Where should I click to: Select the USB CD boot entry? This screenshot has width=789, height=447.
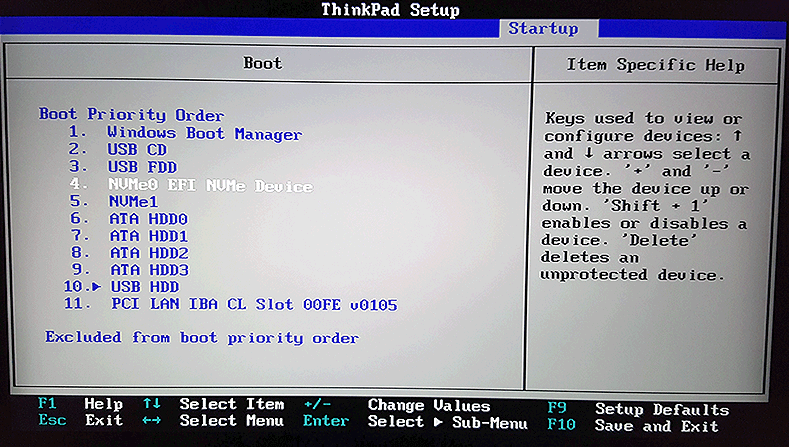(x=137, y=150)
